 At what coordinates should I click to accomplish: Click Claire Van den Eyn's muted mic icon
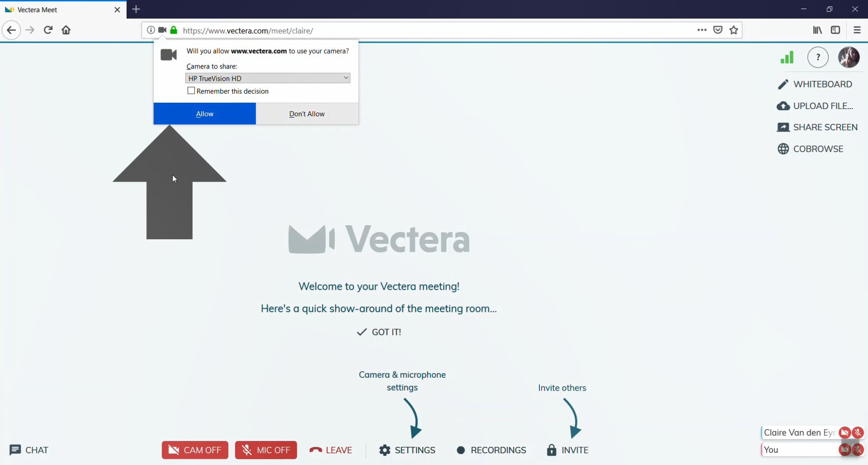click(858, 432)
